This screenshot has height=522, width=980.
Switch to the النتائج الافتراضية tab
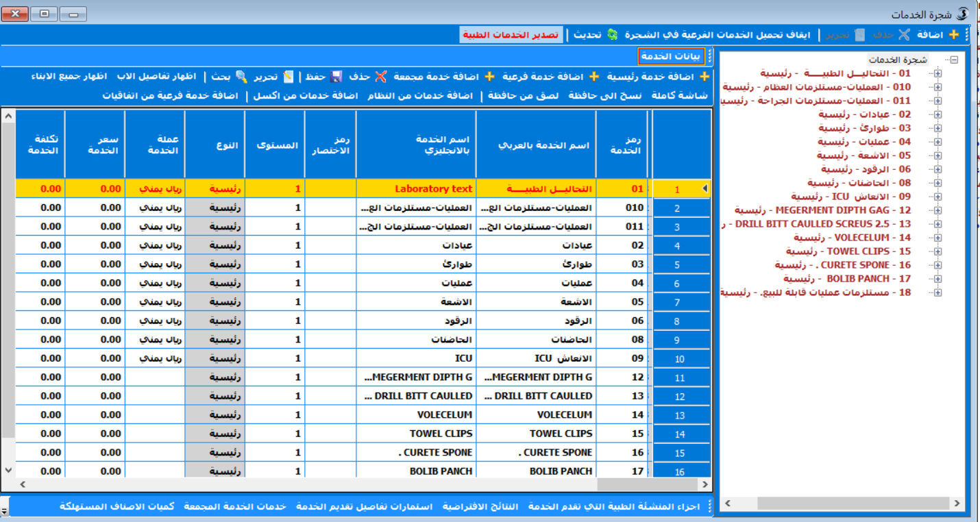pyautogui.click(x=480, y=506)
